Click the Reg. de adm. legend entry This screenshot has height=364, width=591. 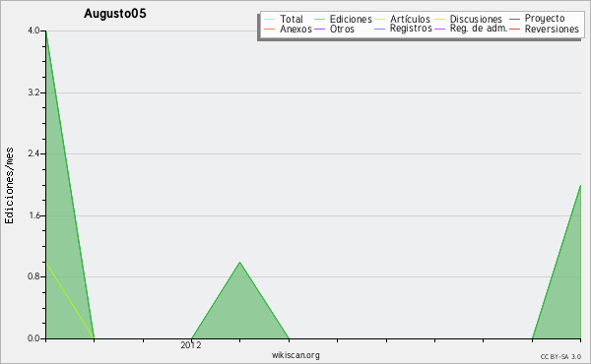(x=479, y=29)
